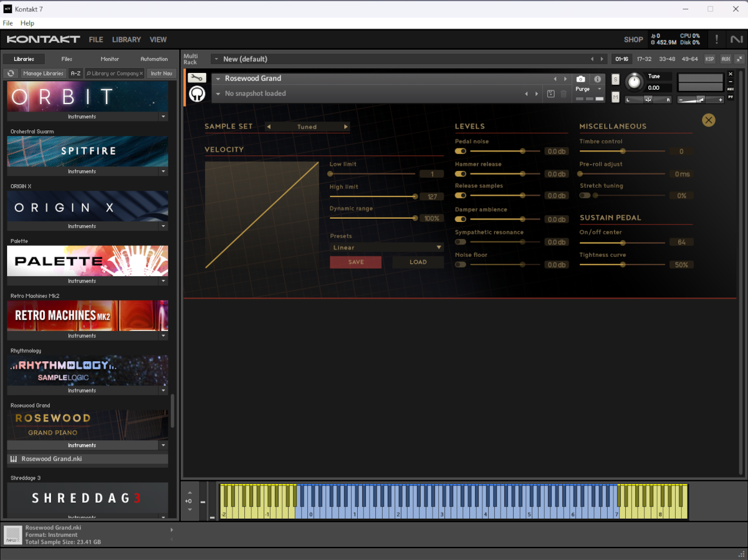This screenshot has width=748, height=560.
Task: Open Manage Libraries
Action: 43,74
